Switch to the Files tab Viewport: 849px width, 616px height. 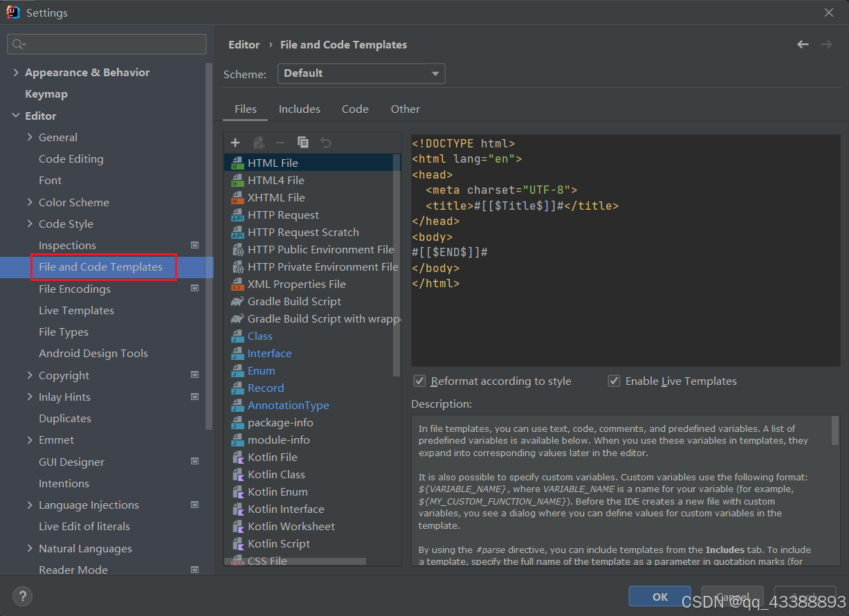pos(246,109)
